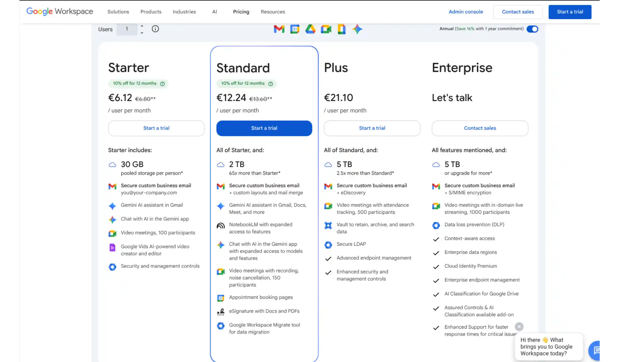Decrease the Users count with down arrow

click(142, 33)
